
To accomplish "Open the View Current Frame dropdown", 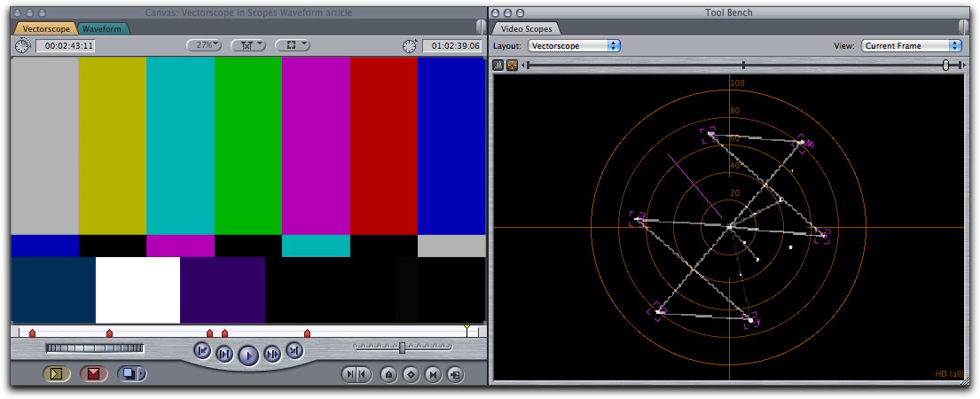I will point(912,45).
